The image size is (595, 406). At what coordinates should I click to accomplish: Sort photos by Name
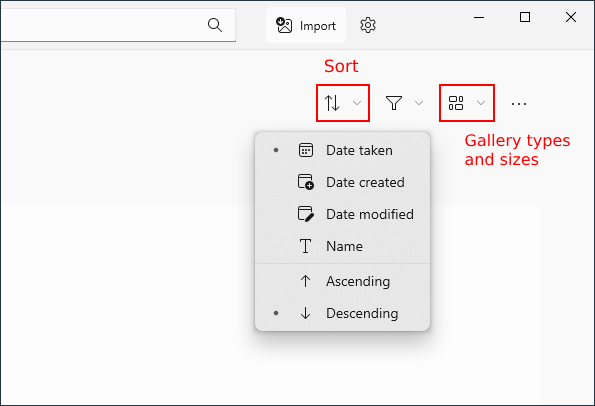tap(343, 246)
